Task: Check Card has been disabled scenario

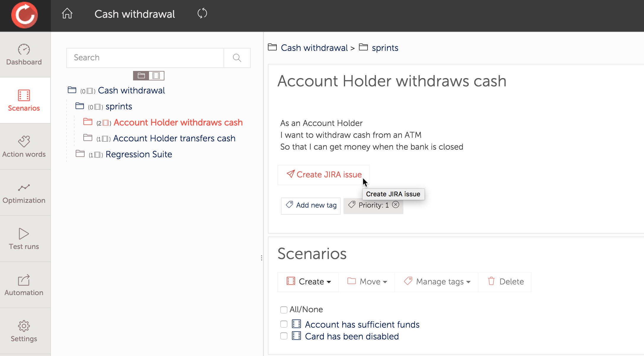Action: 284,336
